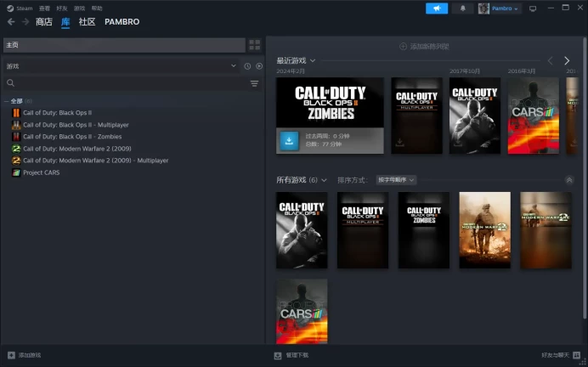Open the PAMBRO profile tab
The width and height of the screenshot is (588, 367).
(x=122, y=22)
